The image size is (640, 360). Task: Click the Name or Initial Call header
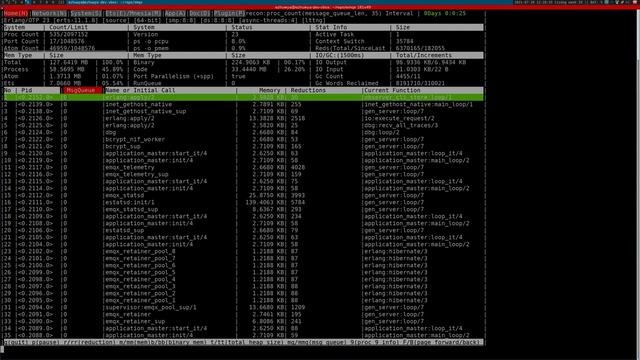pyautogui.click(x=140, y=90)
